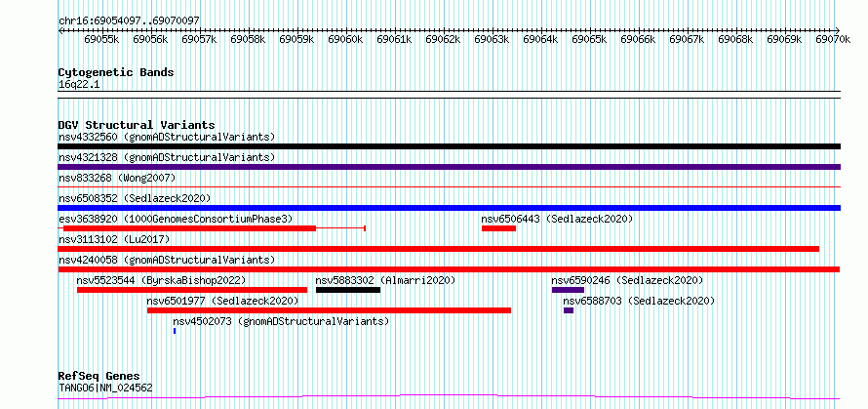Click the red nsv5523544 variant bar
The image size is (868, 409).
point(192,290)
